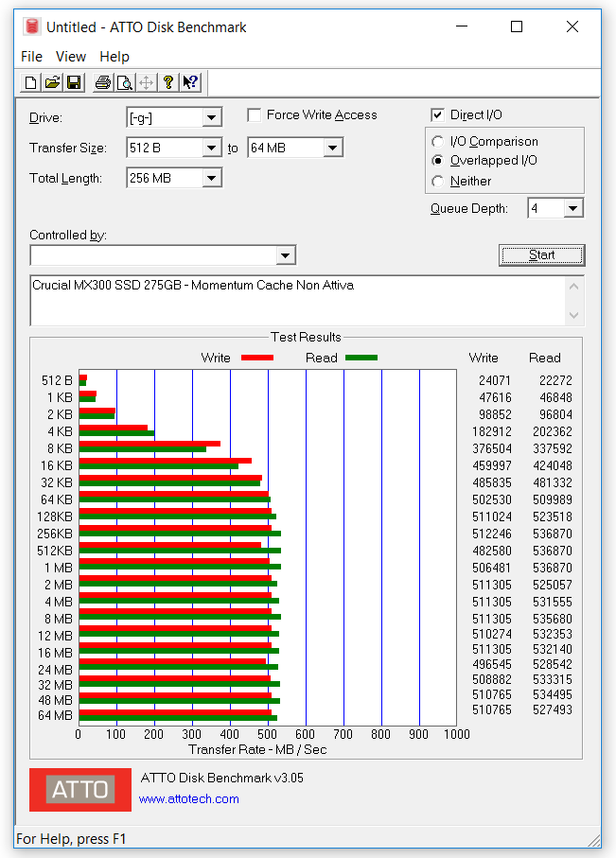Click the read value 527493

coord(553,709)
